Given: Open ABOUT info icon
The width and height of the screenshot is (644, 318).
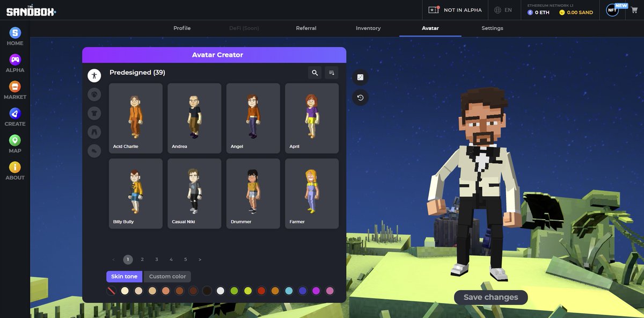Looking at the screenshot, I should tap(15, 167).
